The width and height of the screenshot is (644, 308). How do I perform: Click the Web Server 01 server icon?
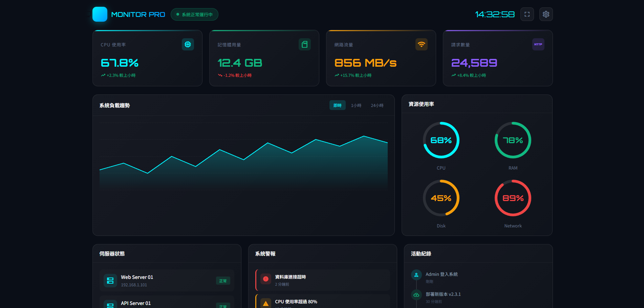pyautogui.click(x=110, y=281)
